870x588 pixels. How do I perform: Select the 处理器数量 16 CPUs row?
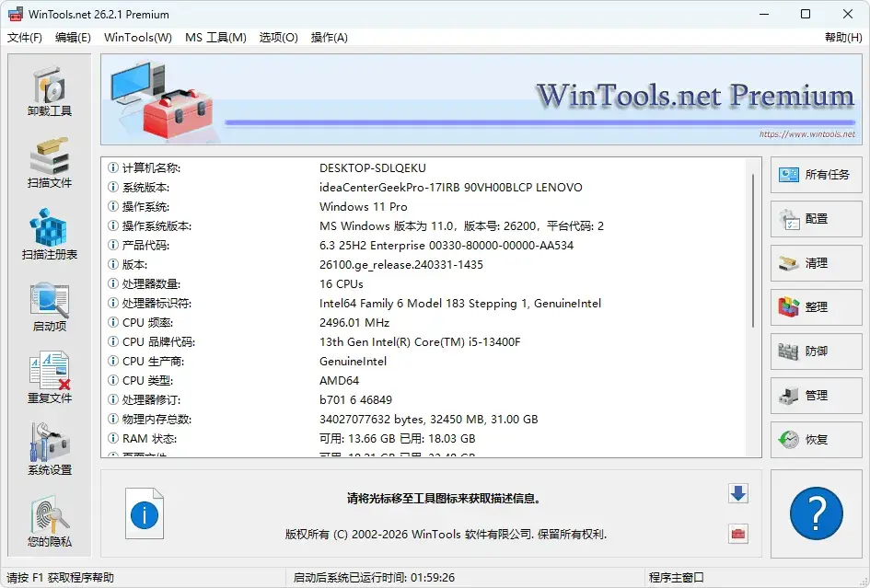point(425,284)
